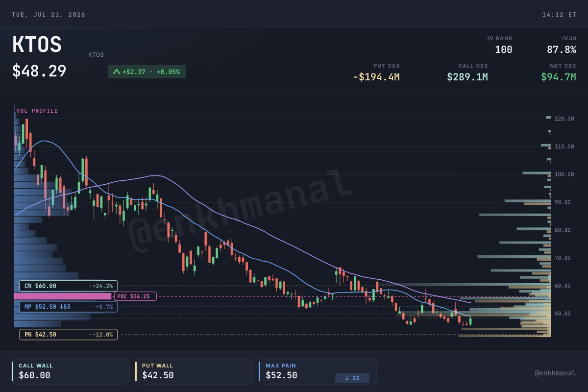Click the up-arrow icon in change badge

[x=117, y=72]
